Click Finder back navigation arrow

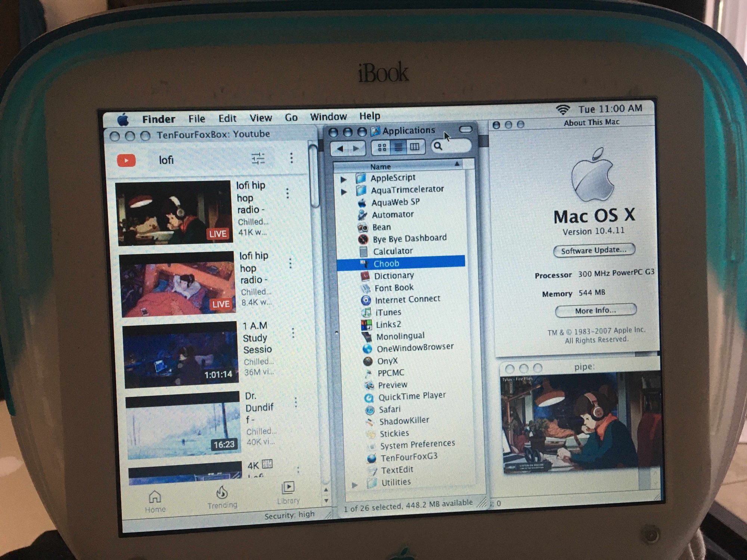click(x=340, y=149)
